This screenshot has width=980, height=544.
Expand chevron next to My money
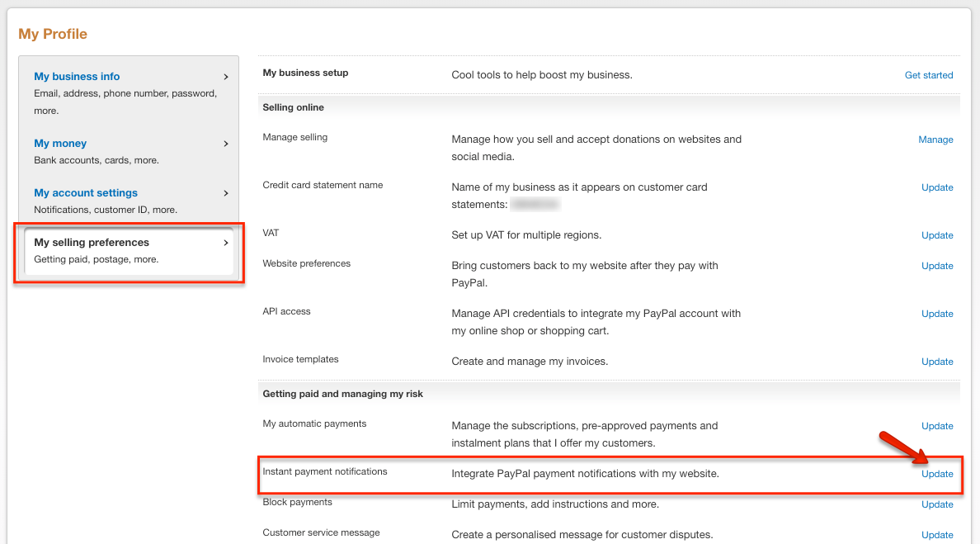(226, 144)
